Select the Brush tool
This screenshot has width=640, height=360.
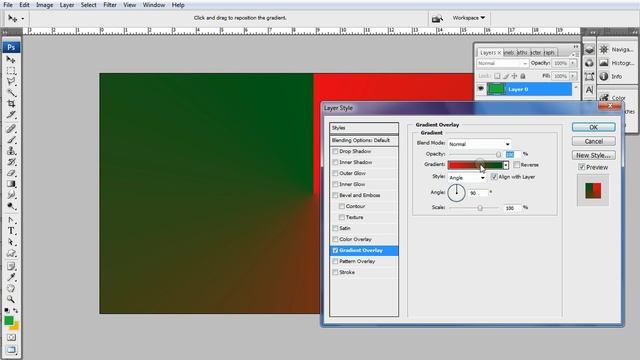coord(11,140)
